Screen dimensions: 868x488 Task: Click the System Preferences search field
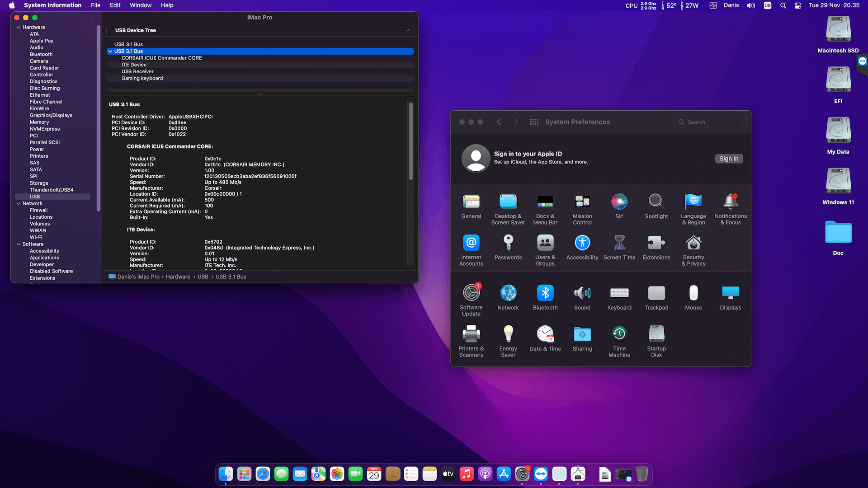tap(710, 122)
